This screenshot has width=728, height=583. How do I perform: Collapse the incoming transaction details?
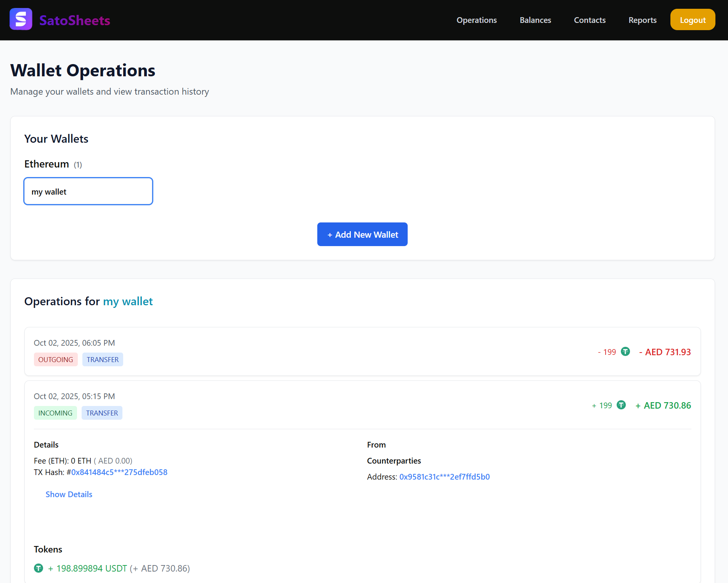pos(362,404)
